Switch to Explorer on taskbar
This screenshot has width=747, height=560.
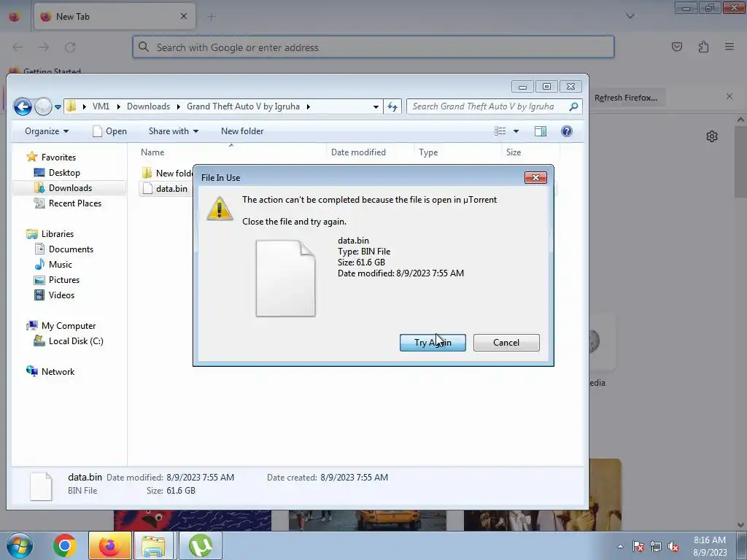[x=153, y=545]
